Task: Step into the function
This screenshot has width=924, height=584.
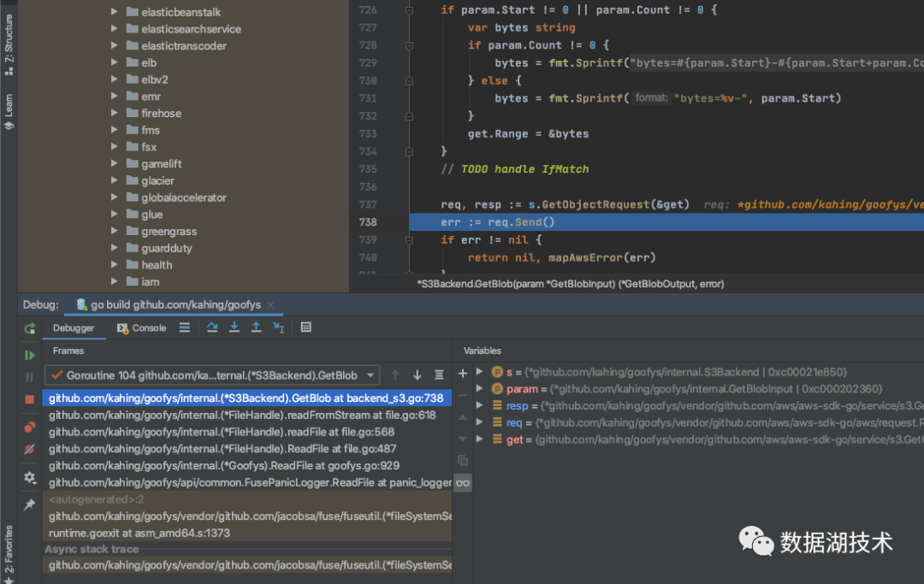Action: point(234,327)
